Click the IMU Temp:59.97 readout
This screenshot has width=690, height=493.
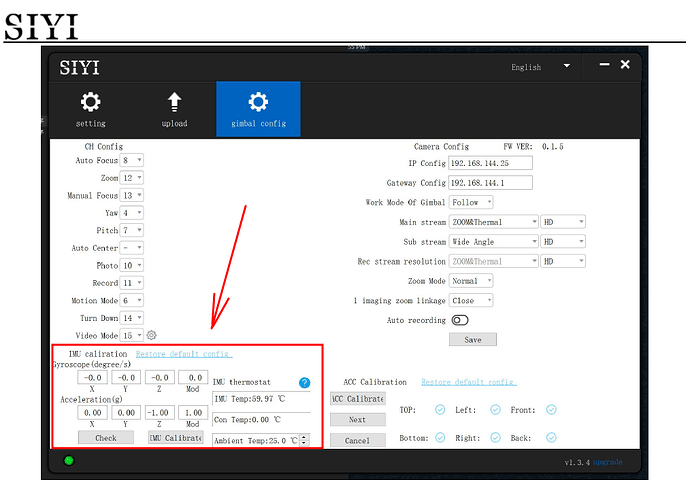point(261,399)
